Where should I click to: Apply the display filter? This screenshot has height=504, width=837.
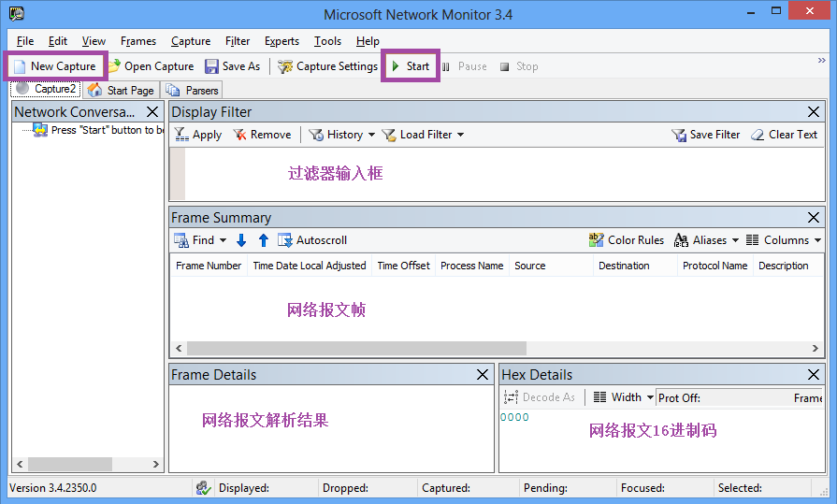(x=198, y=135)
